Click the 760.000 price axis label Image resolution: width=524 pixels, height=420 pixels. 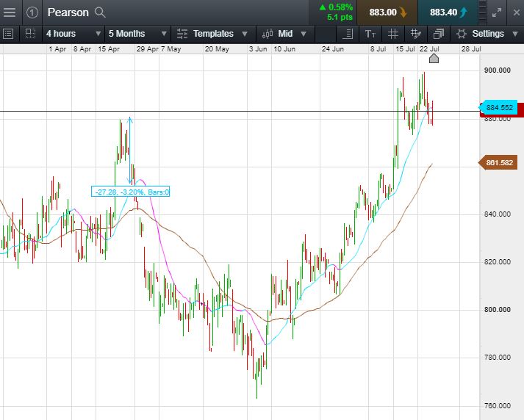pos(498,405)
